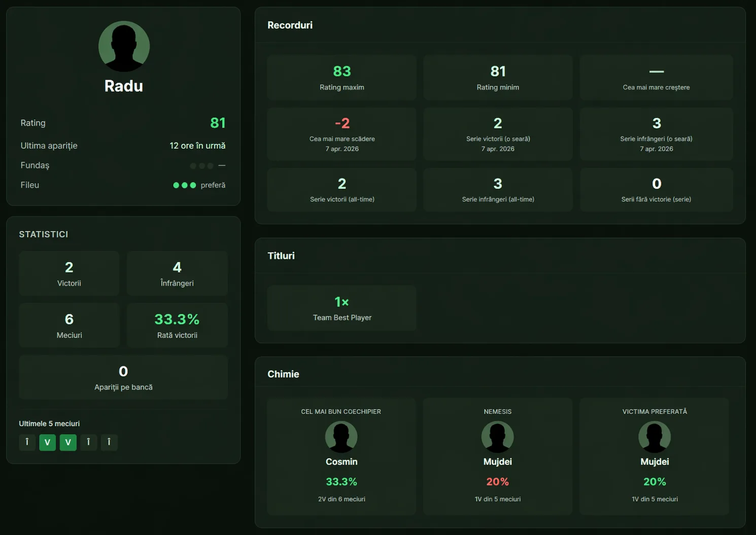Viewport: 756px width, 535px height.
Task: Click Radu's profile avatar picture
Action: coord(124,46)
